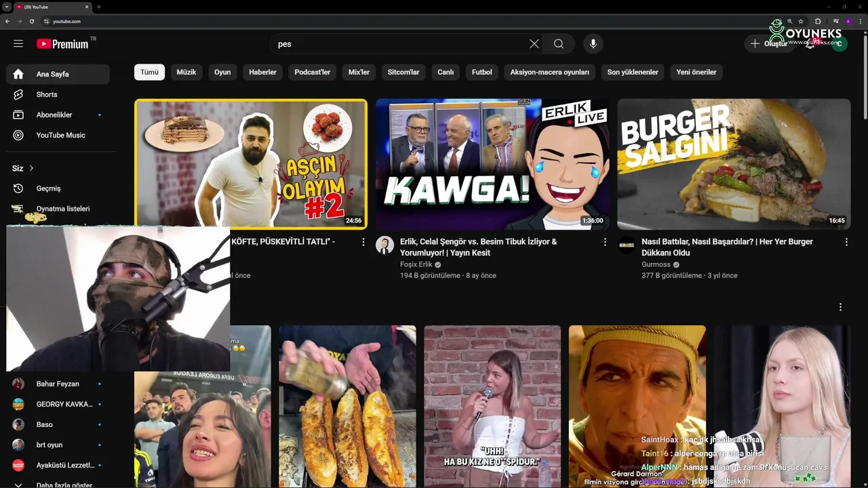
Task: Open Foşix Erlik channel avatar
Action: (384, 245)
